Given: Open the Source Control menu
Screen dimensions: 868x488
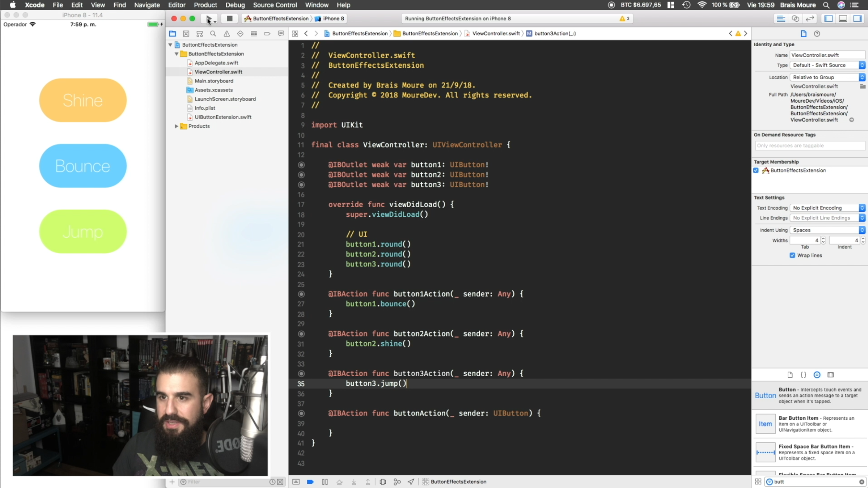Looking at the screenshot, I should pyautogui.click(x=275, y=5).
